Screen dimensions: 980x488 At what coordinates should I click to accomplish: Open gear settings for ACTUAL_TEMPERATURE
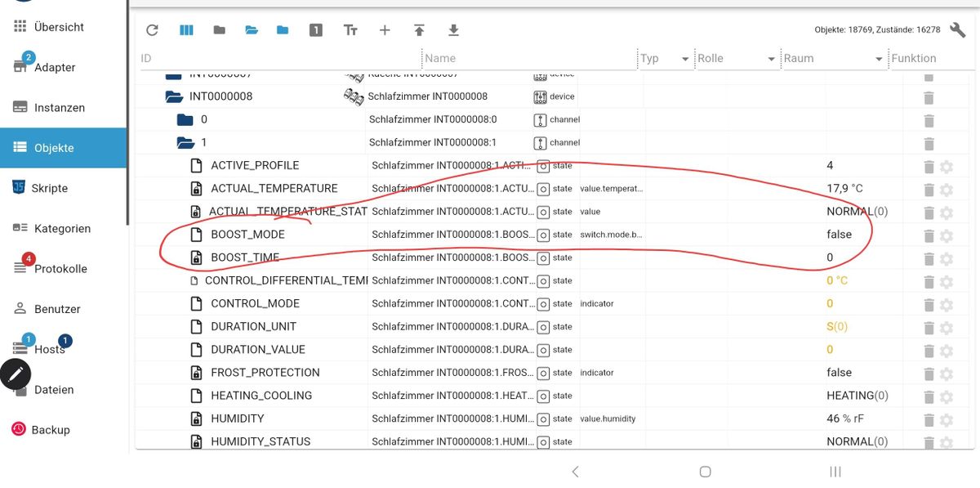coord(947,190)
